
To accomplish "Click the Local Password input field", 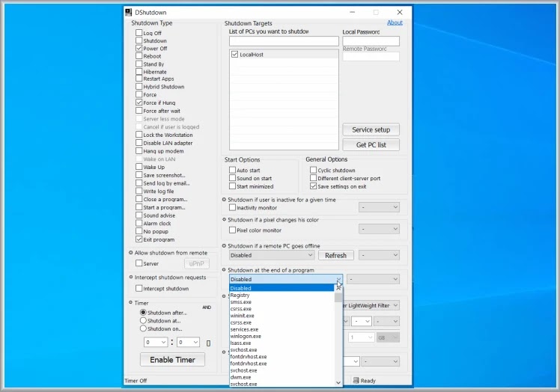I will tap(371, 41).
